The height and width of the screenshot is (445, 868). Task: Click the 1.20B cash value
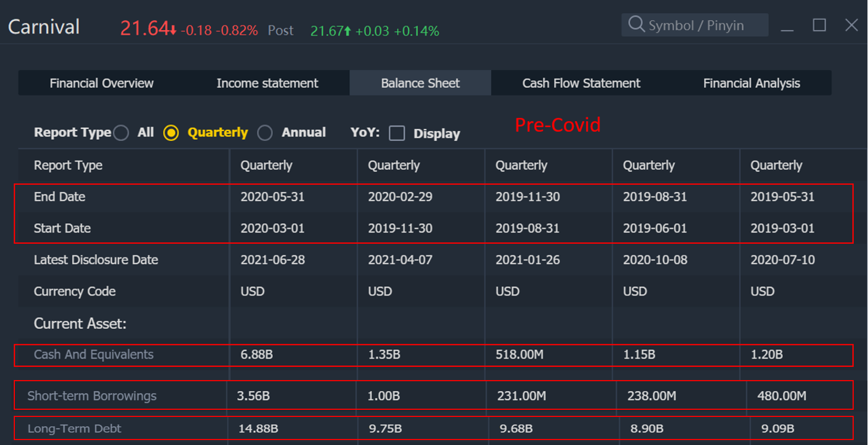click(767, 355)
